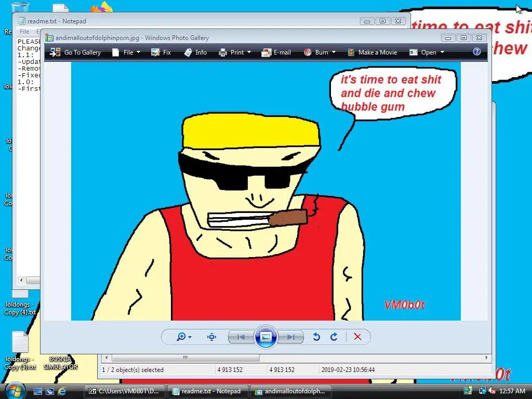This screenshot has width=532, height=399.
Task: Delete the photo with red X
Action: 357,337
